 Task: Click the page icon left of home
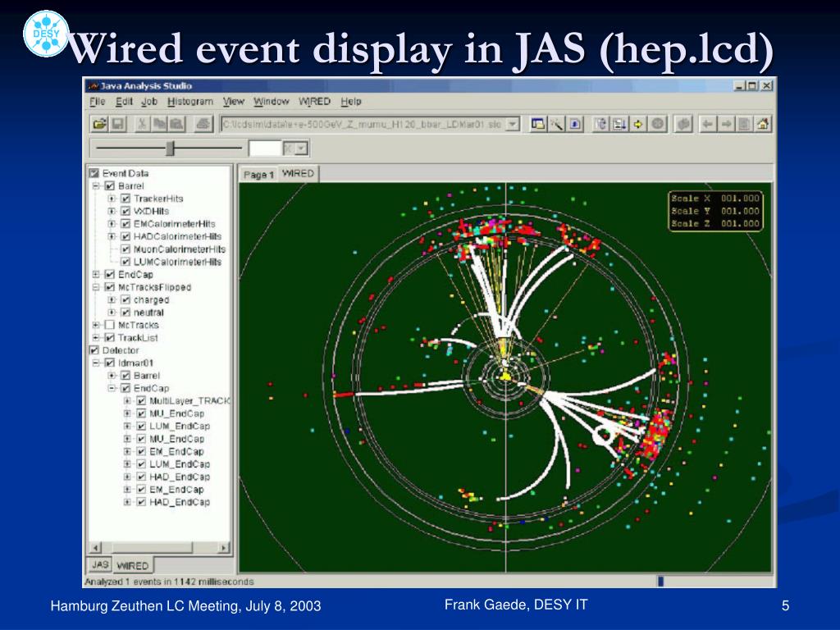click(744, 125)
